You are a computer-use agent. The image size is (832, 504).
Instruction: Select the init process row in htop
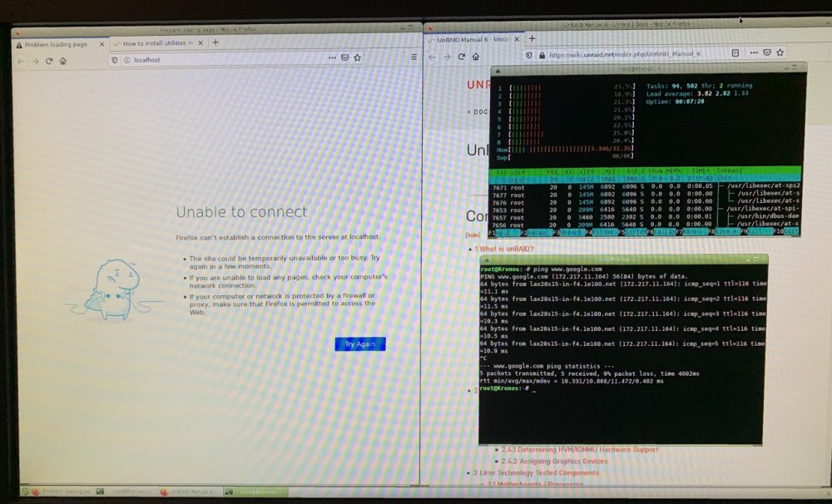645,180
